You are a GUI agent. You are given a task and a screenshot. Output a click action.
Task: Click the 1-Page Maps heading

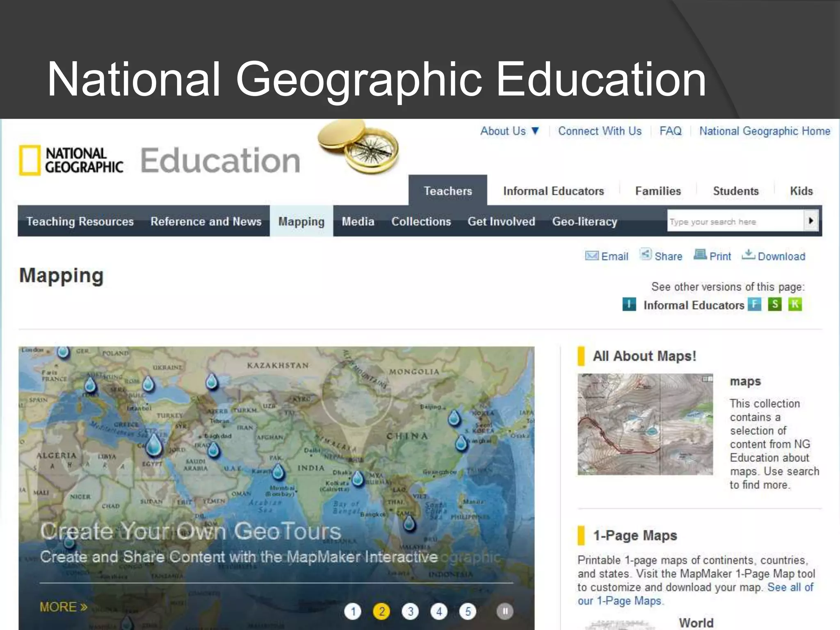point(635,536)
